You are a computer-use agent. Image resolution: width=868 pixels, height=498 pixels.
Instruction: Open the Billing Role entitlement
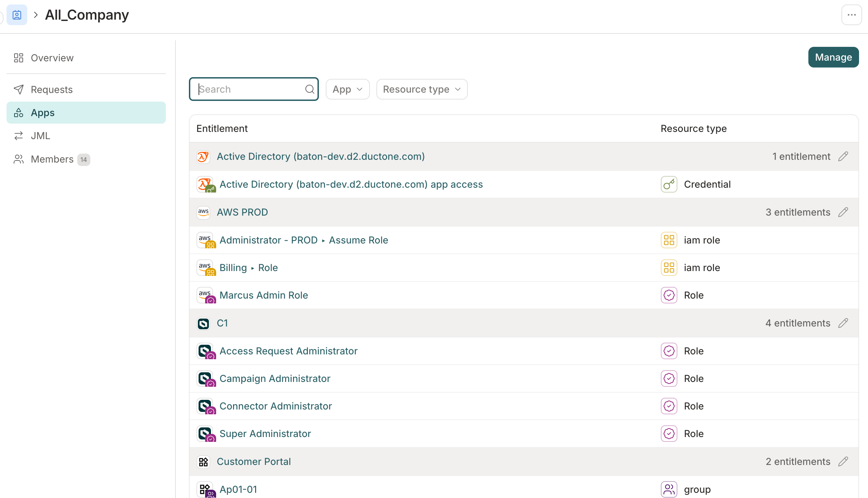click(x=249, y=268)
